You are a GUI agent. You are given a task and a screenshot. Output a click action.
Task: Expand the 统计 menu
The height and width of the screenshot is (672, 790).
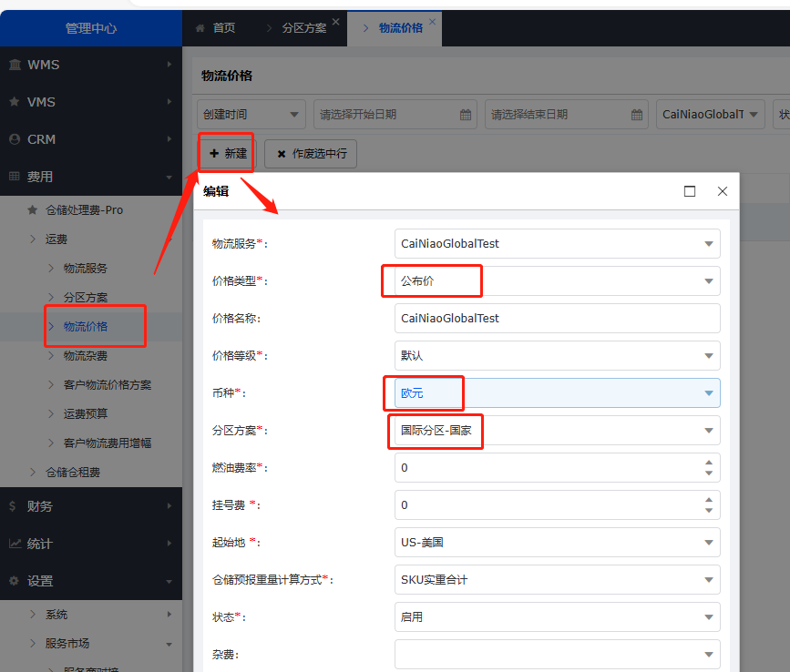tap(91, 544)
